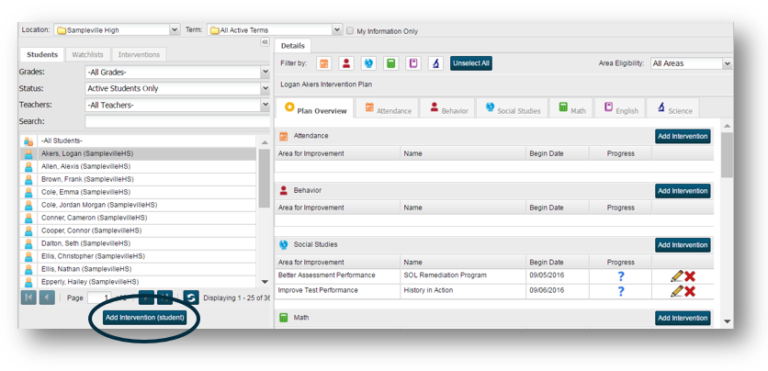Open the Social Studies plan tab
768x371 pixels.
[512, 108]
